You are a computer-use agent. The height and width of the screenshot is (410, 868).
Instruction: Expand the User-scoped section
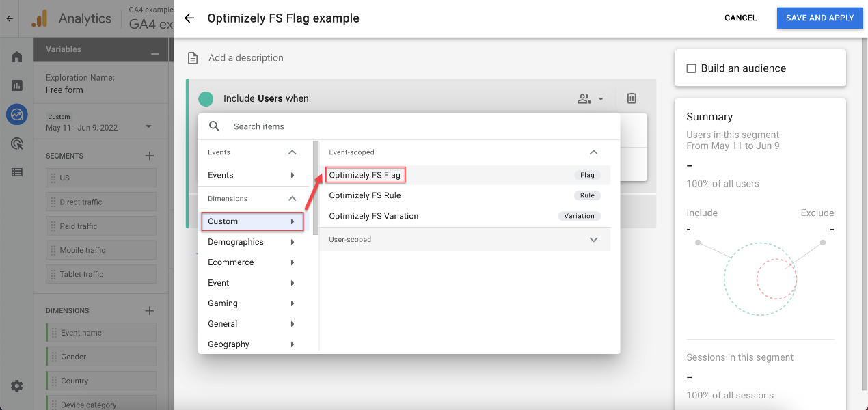(x=593, y=240)
